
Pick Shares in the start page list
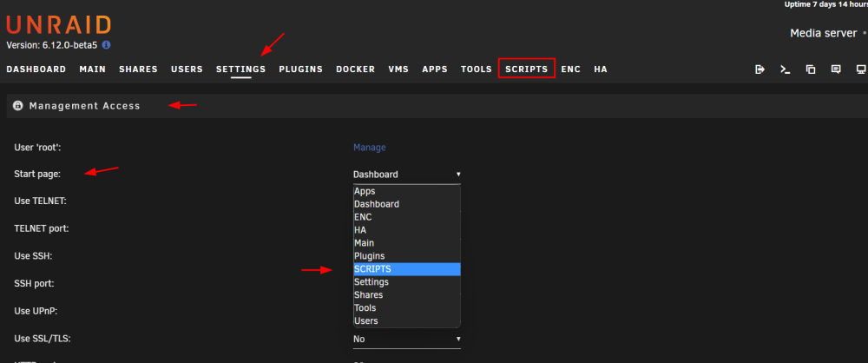tap(407, 295)
